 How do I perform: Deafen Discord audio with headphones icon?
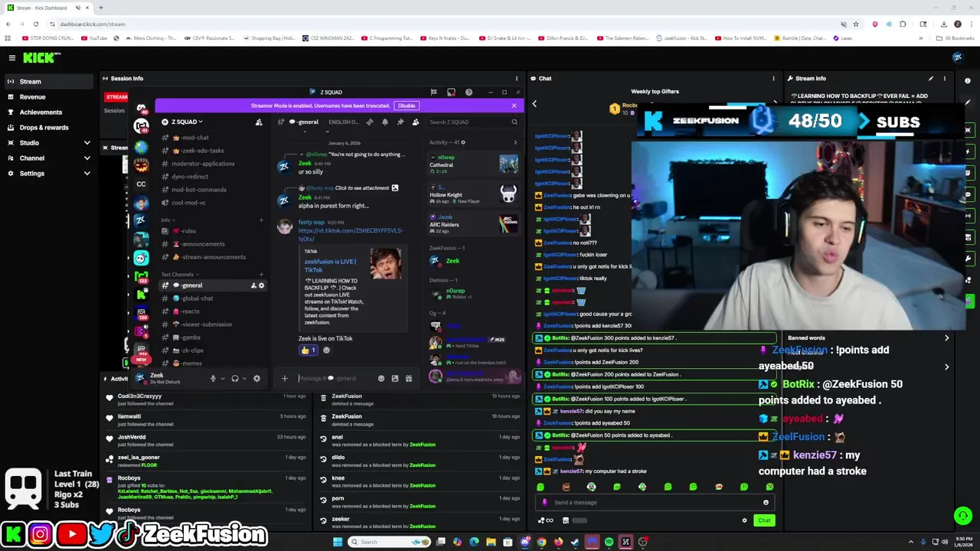pos(235,378)
